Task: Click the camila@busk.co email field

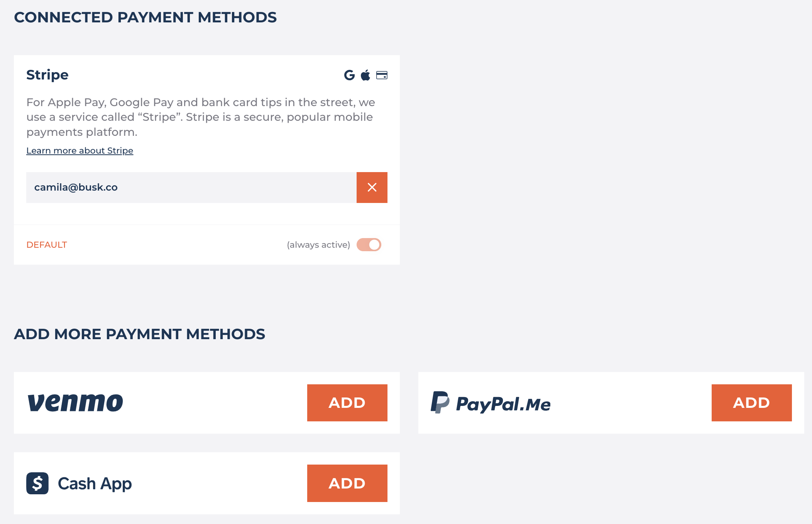Action: [x=191, y=188]
